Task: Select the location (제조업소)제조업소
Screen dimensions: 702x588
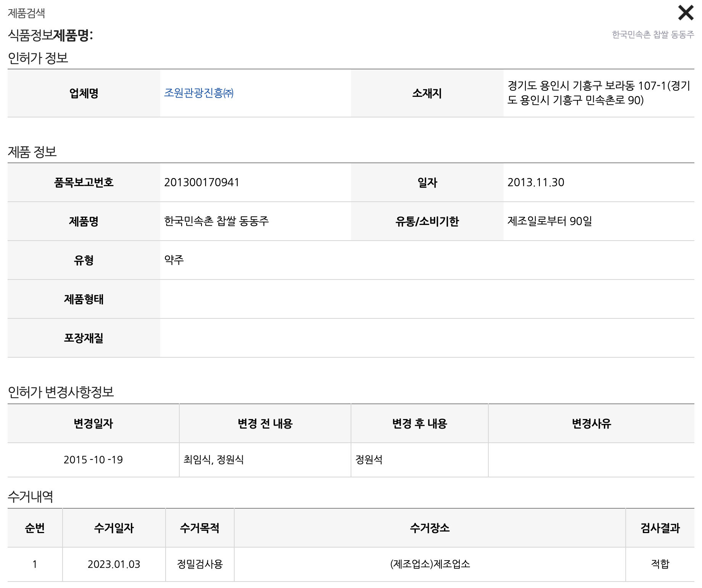Action: coord(430,564)
